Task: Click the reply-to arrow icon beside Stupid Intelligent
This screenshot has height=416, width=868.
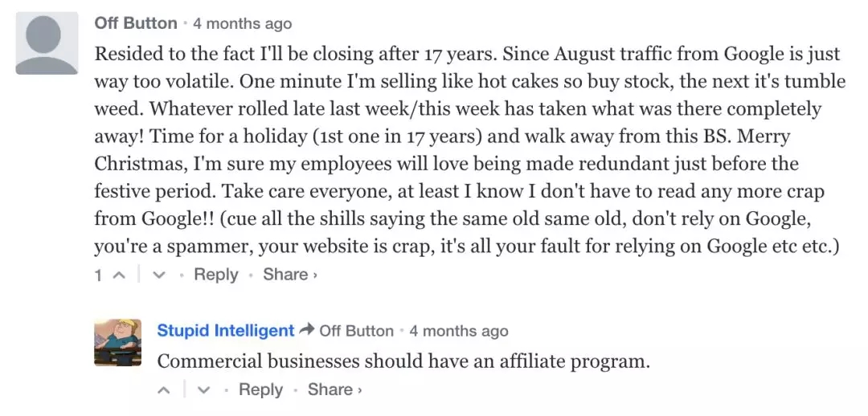Action: tap(306, 330)
